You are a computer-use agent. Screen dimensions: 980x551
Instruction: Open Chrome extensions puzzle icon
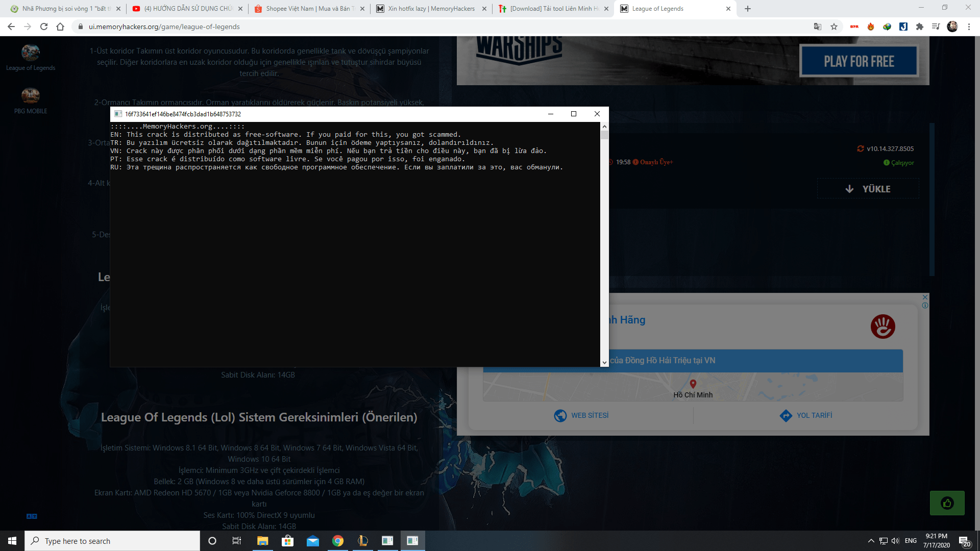click(920, 27)
